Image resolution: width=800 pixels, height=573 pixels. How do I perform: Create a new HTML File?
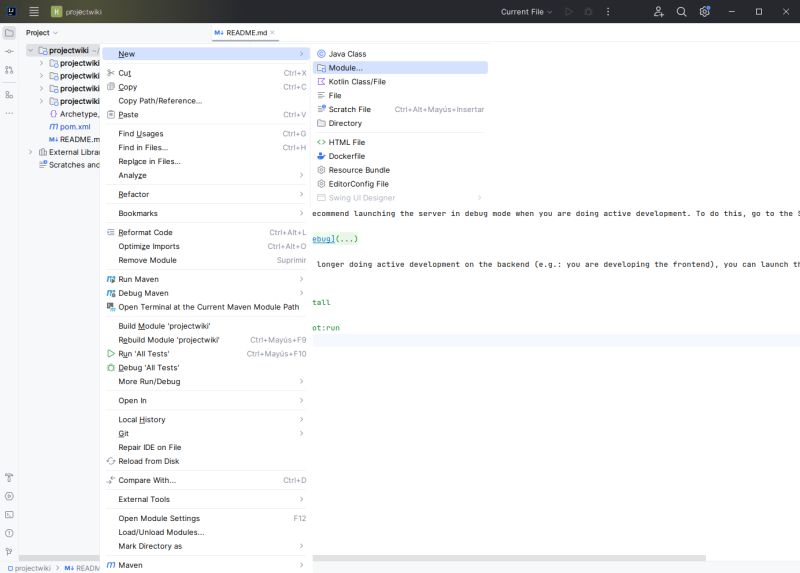(x=401, y=142)
